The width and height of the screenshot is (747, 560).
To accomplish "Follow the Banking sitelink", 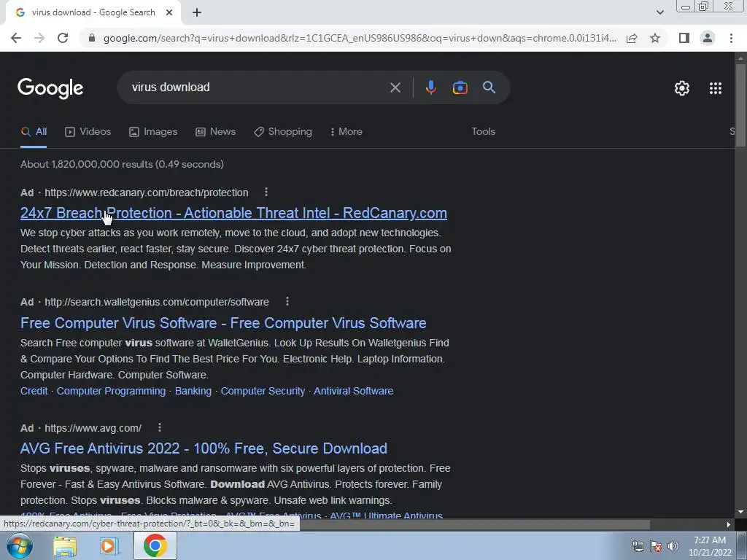I will pyautogui.click(x=193, y=391).
